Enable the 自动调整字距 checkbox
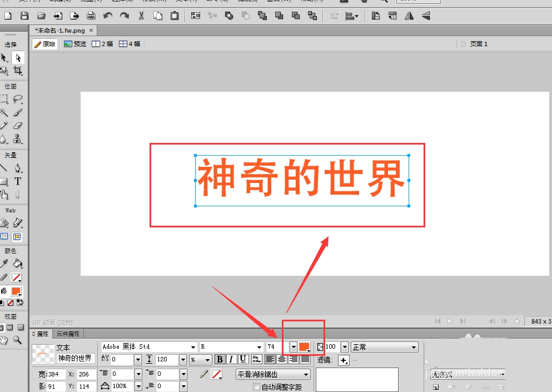Screen dimensions: 552x392 pyautogui.click(x=255, y=387)
